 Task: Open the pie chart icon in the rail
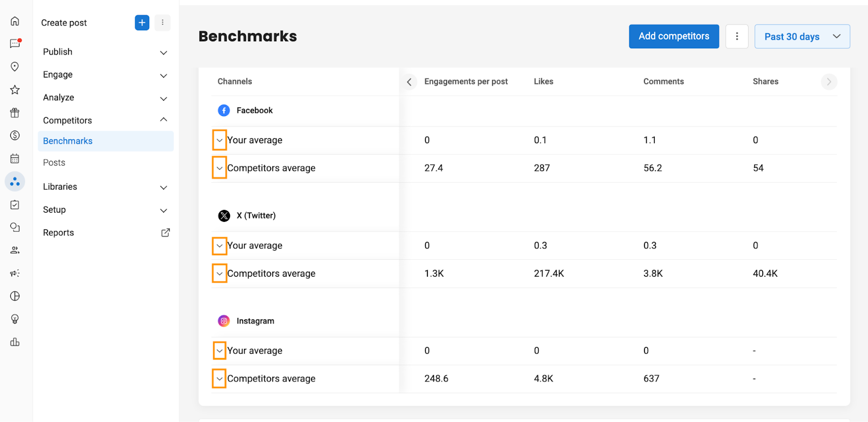coord(15,296)
